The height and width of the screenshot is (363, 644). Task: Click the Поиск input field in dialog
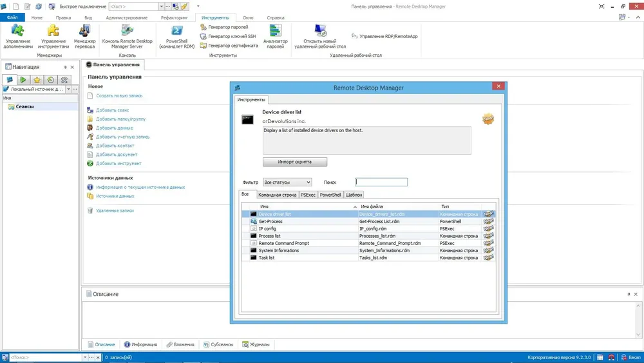(x=381, y=182)
